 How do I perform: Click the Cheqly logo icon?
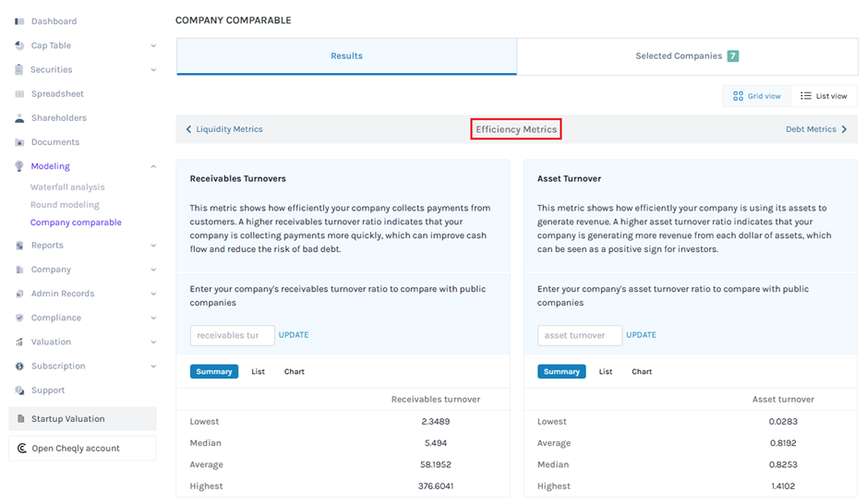(21, 449)
